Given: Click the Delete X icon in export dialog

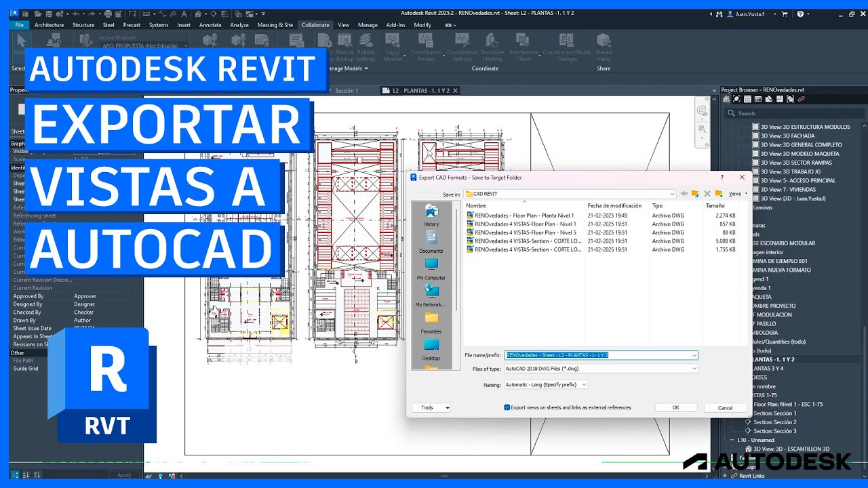Looking at the screenshot, I should tap(707, 194).
